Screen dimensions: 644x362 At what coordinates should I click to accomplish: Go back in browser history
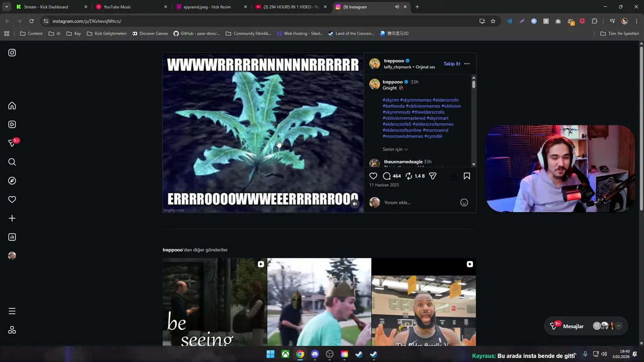(7, 21)
